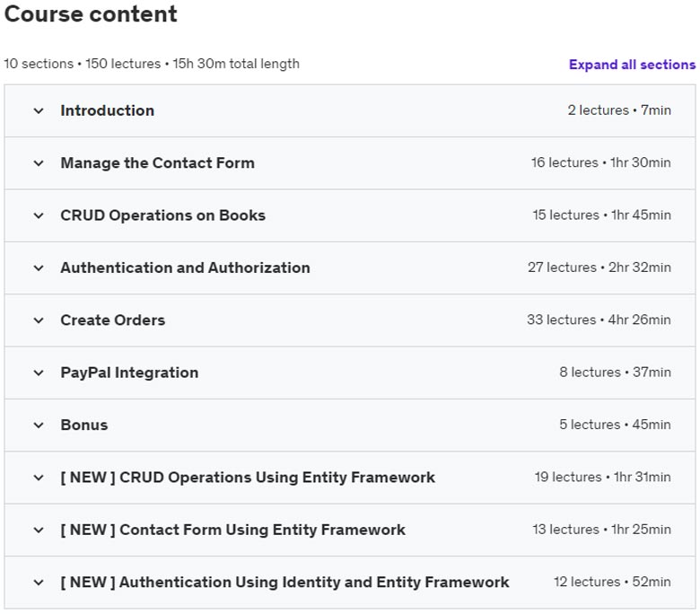The height and width of the screenshot is (614, 700).
Task: Expand chevron for Contact Form Using Entity Framework
Action: tap(39, 530)
